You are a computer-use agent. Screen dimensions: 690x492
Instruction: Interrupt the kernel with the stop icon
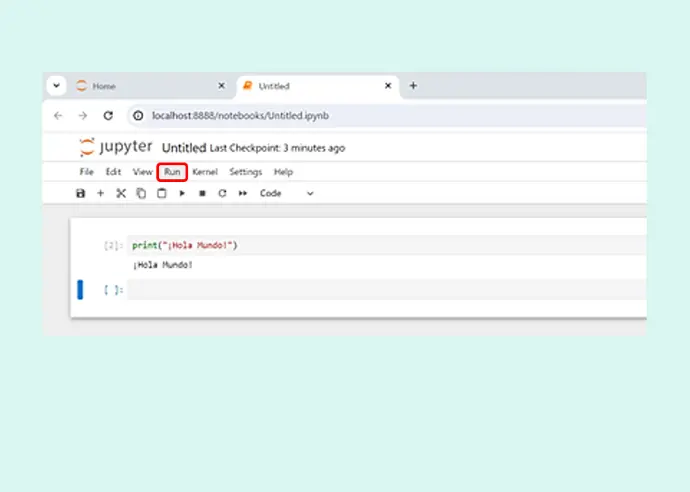pyautogui.click(x=202, y=193)
